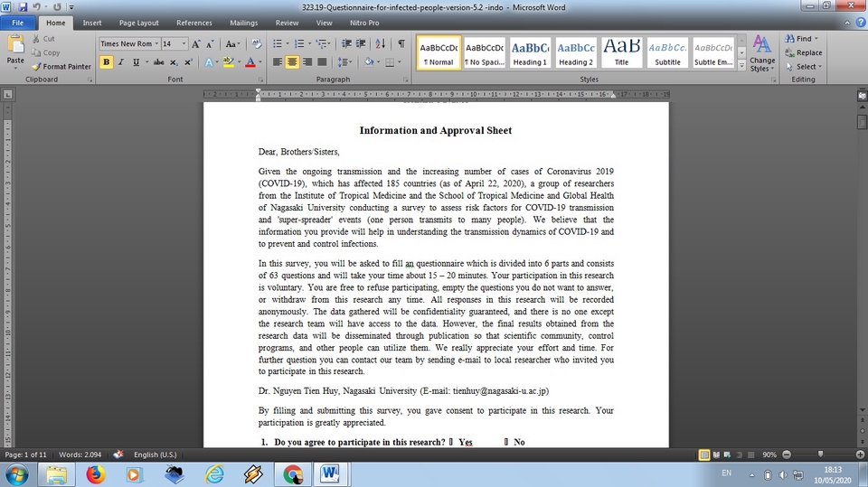Click the Replace button
The height and width of the screenshot is (487, 868).
pos(803,52)
